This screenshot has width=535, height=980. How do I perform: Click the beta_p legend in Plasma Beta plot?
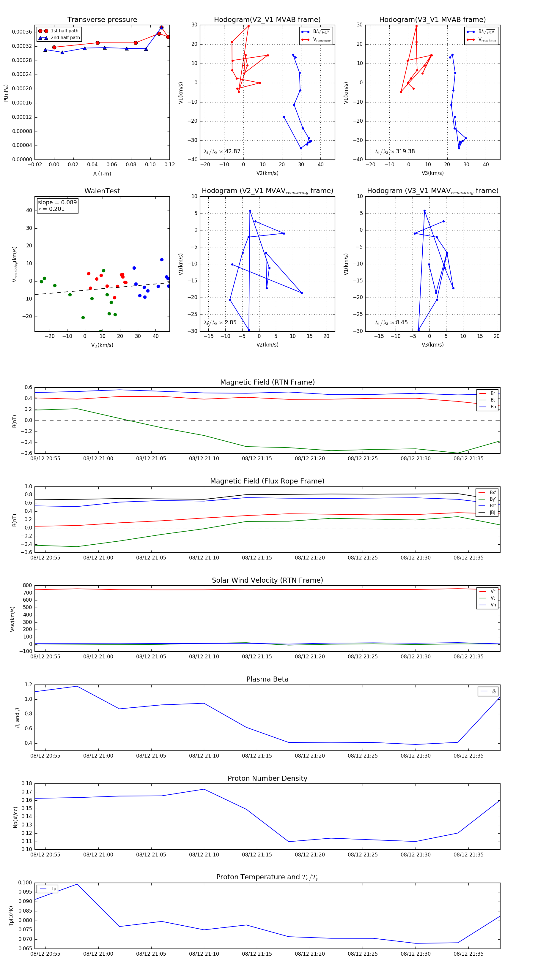click(488, 691)
